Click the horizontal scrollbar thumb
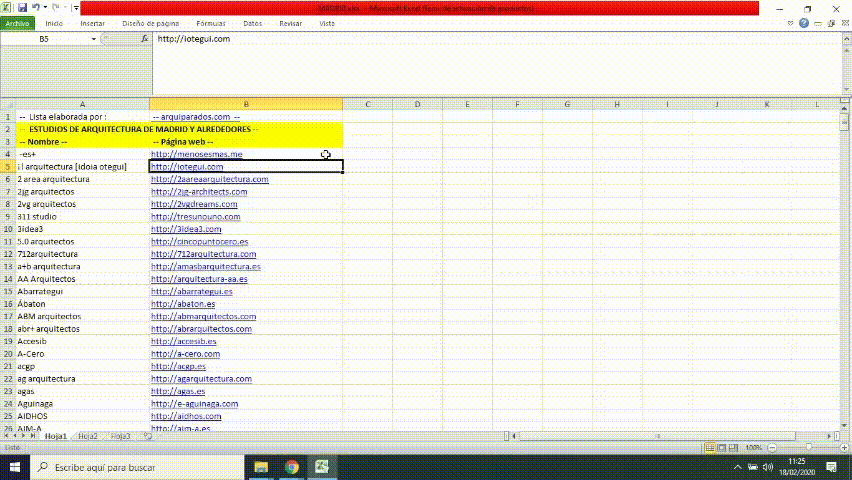The height and width of the screenshot is (480, 852). coord(657,436)
